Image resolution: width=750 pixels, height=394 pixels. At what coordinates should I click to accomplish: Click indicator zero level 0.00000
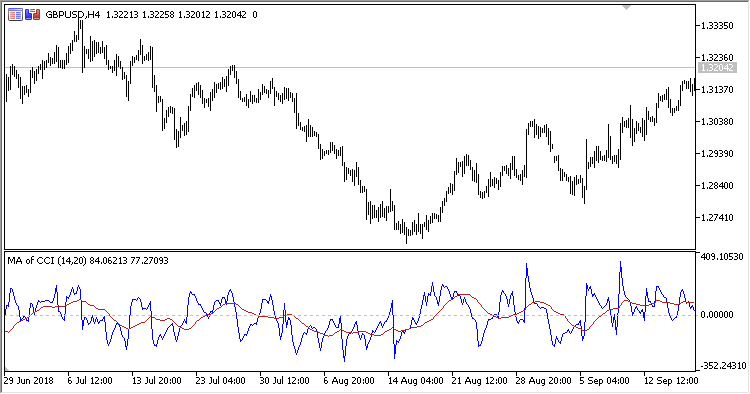pyautogui.click(x=717, y=315)
